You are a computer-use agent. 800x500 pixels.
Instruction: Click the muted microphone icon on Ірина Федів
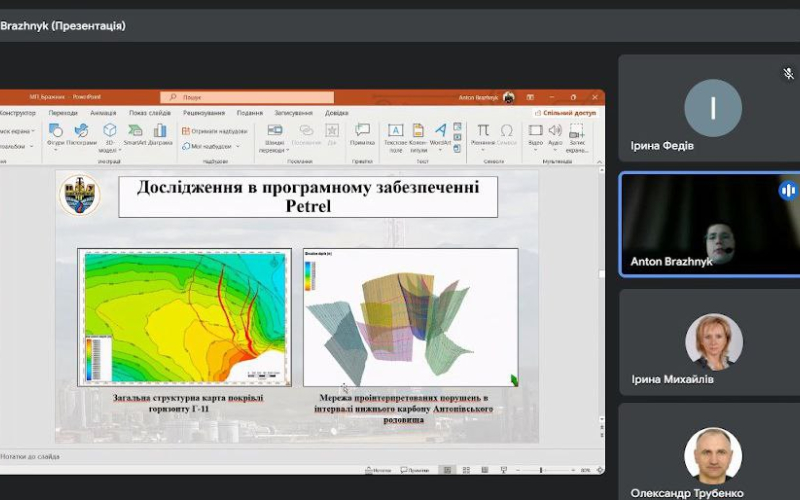point(789,73)
